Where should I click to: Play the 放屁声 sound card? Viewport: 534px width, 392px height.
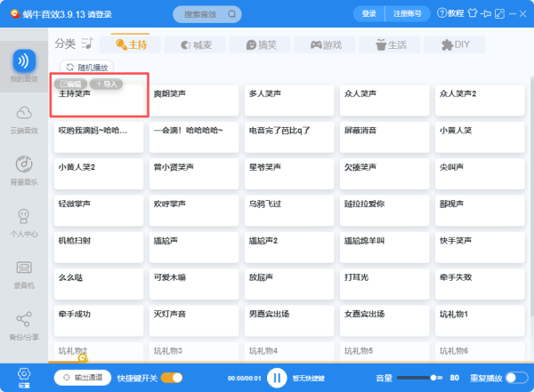pos(289,284)
